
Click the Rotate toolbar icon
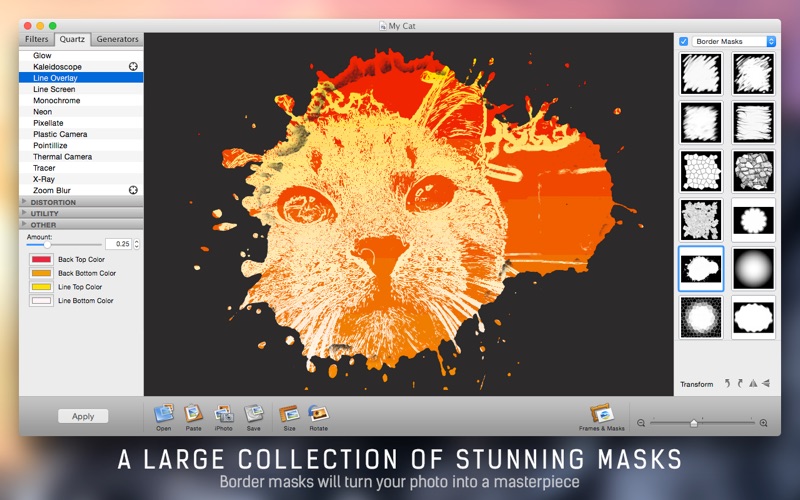tap(318, 414)
